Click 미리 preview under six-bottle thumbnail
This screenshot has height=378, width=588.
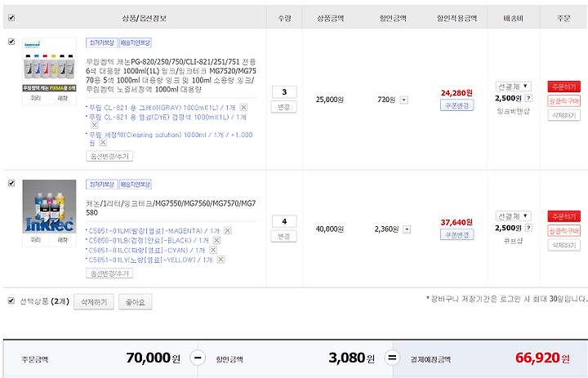click(x=36, y=98)
